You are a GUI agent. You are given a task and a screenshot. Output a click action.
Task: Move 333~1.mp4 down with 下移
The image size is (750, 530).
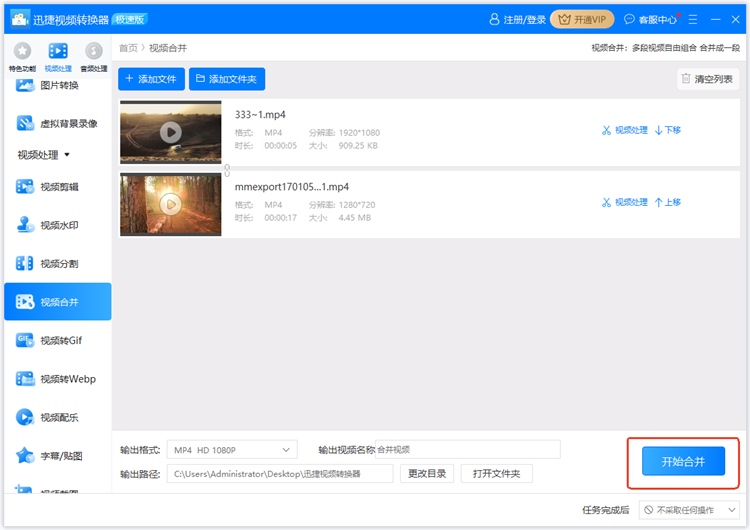coord(668,130)
